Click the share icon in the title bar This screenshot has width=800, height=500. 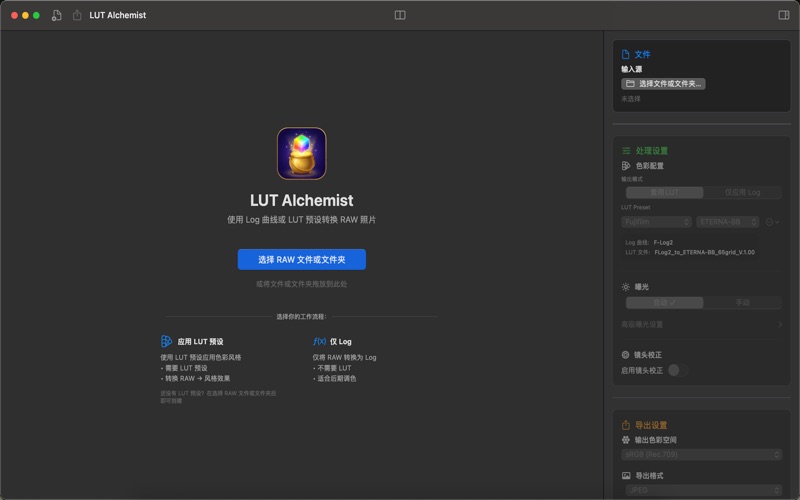click(77, 15)
